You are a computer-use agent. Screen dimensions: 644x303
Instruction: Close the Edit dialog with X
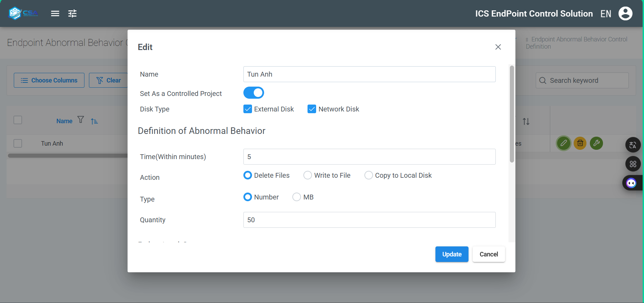click(498, 47)
